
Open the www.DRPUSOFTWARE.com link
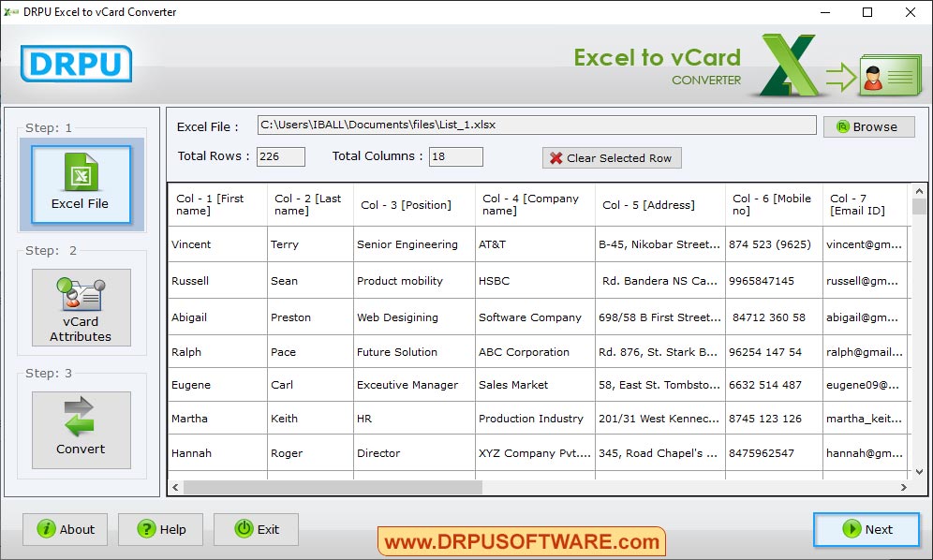520,540
